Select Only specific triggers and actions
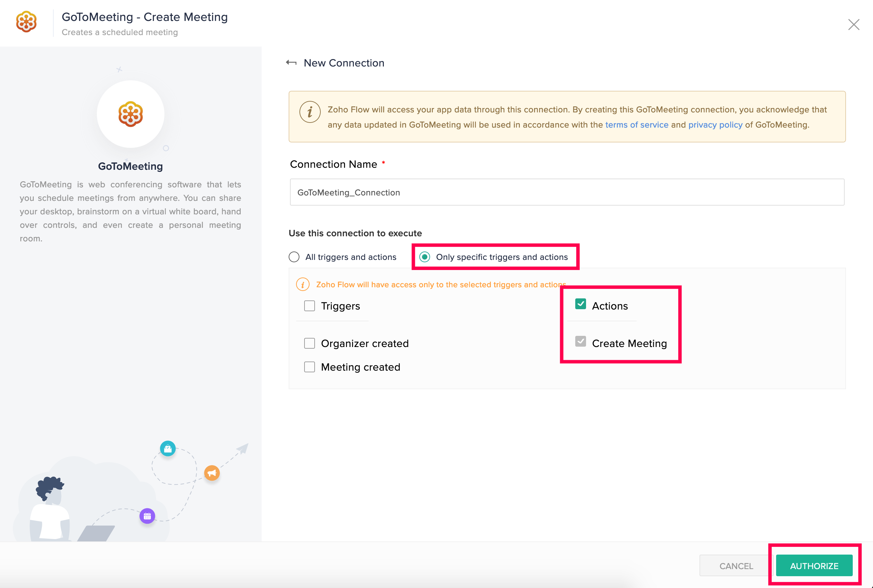The width and height of the screenshot is (873, 588). coord(424,257)
